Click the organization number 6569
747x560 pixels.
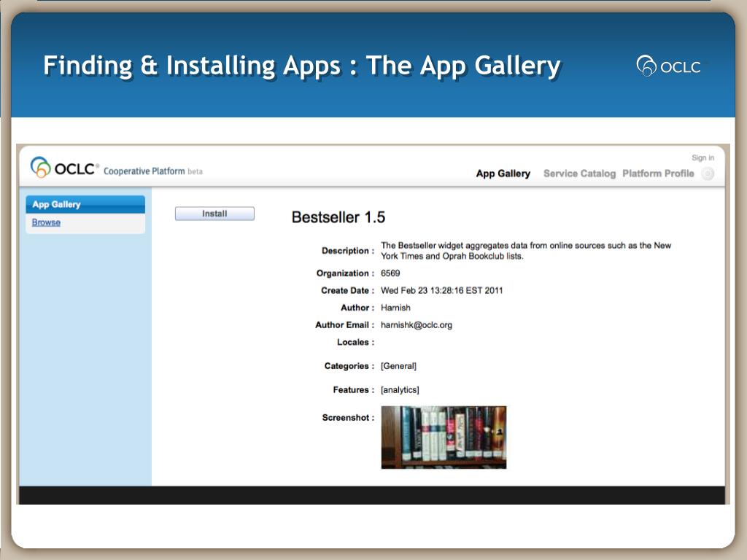[390, 273]
